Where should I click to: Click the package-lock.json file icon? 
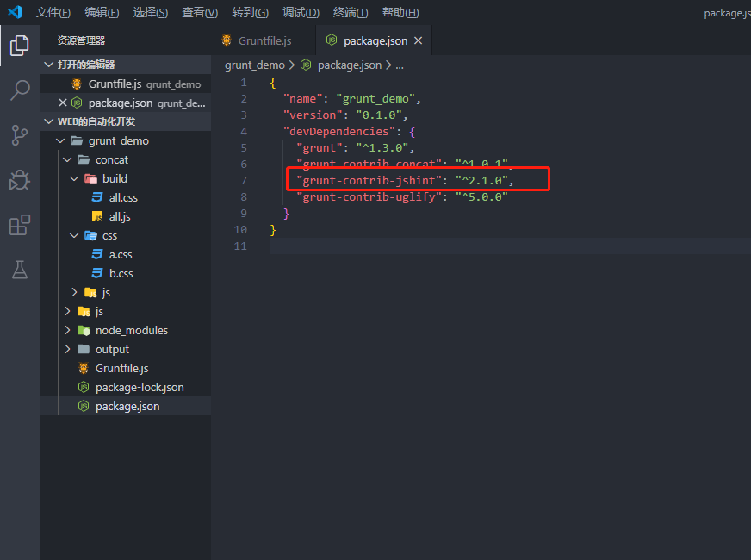(x=84, y=387)
